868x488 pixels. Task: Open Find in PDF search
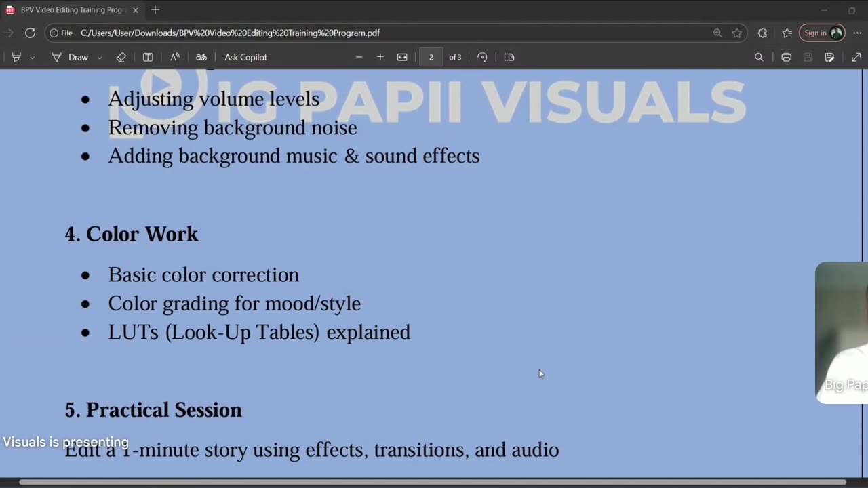click(759, 58)
